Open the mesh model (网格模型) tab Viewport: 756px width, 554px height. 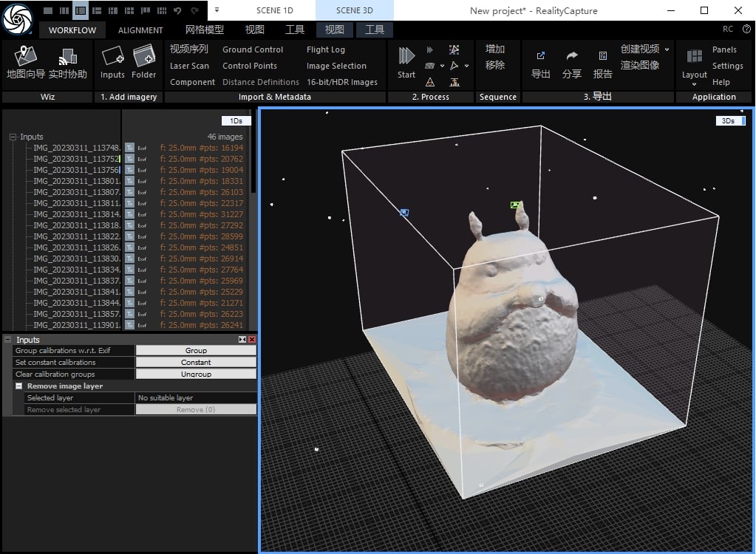click(x=205, y=30)
